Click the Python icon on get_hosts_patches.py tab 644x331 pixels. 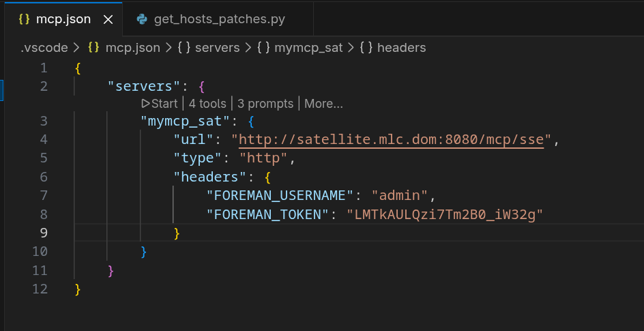(x=142, y=19)
